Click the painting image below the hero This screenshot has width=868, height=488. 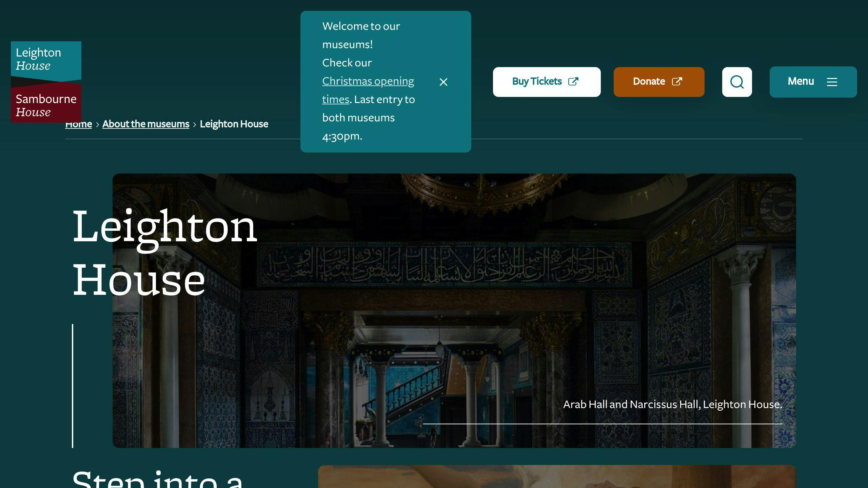(557, 476)
